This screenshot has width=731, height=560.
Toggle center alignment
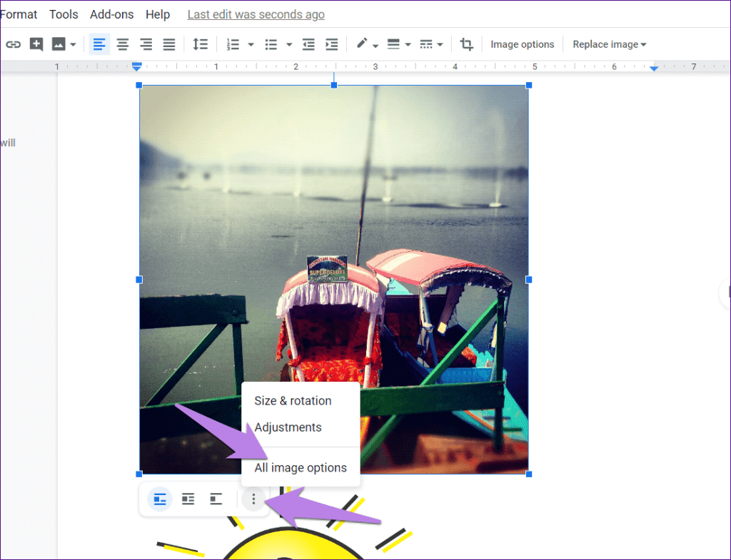pos(122,44)
